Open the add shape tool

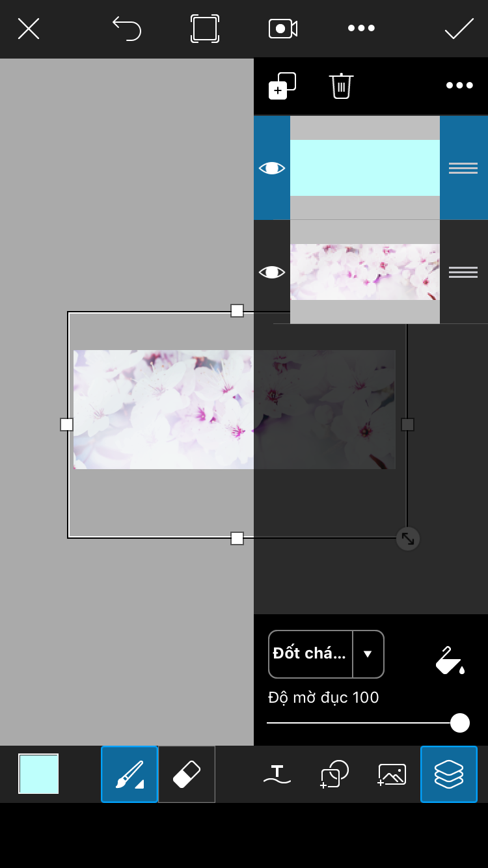coord(334,774)
